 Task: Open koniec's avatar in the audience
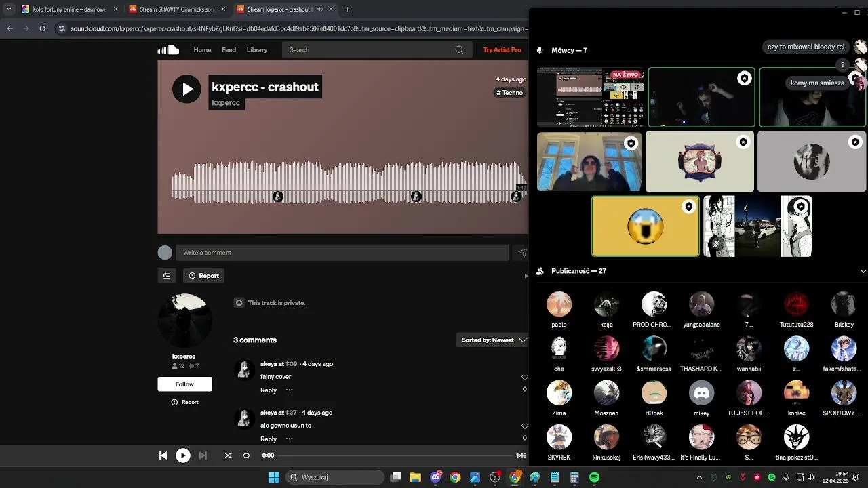coord(796,393)
